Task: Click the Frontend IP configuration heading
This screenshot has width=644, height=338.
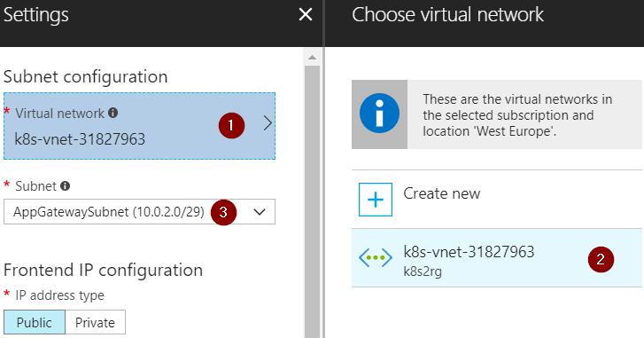Action: point(103,271)
